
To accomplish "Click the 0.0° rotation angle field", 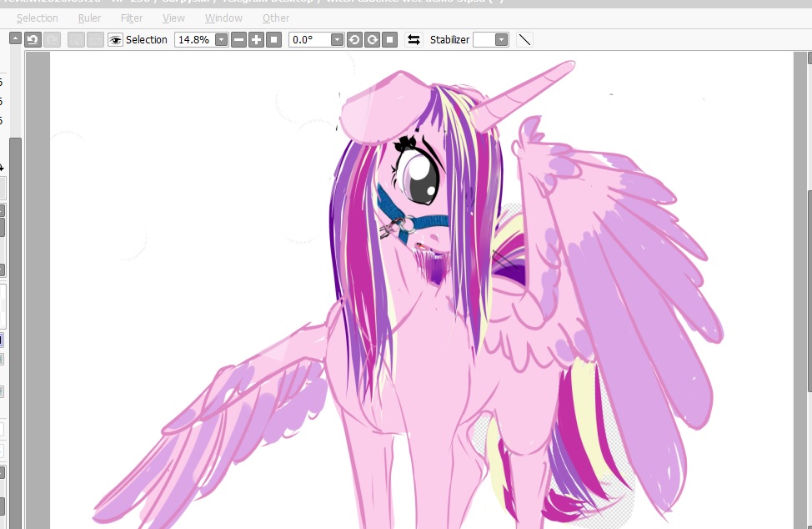I will pos(309,40).
